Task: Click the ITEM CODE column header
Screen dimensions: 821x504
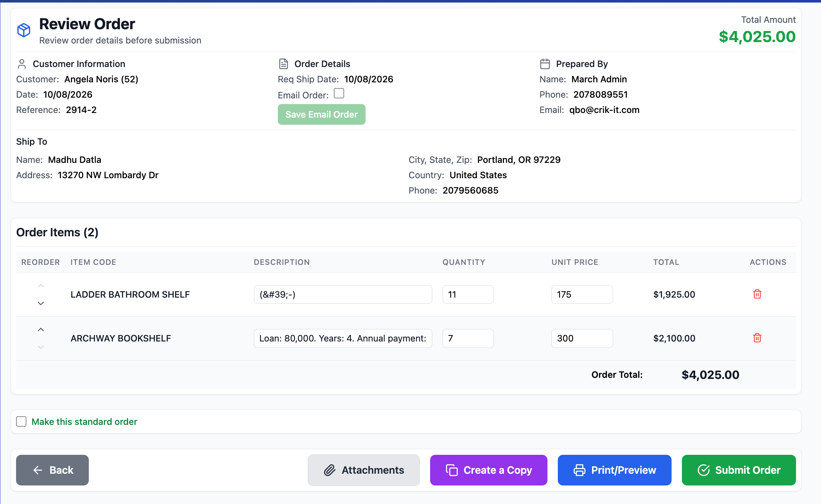Action: (x=93, y=262)
